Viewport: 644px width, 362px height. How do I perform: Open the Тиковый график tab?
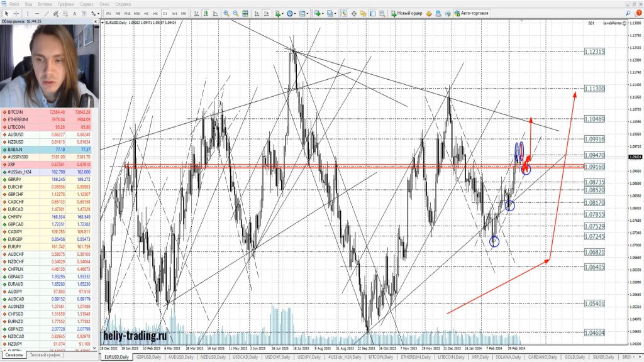point(45,355)
